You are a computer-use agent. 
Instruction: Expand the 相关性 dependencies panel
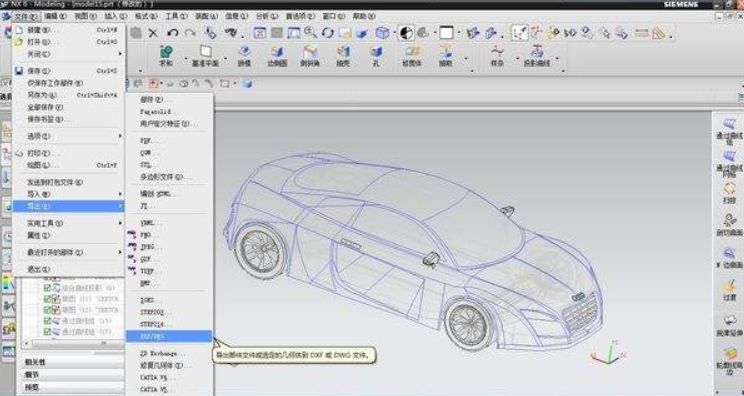point(71,362)
